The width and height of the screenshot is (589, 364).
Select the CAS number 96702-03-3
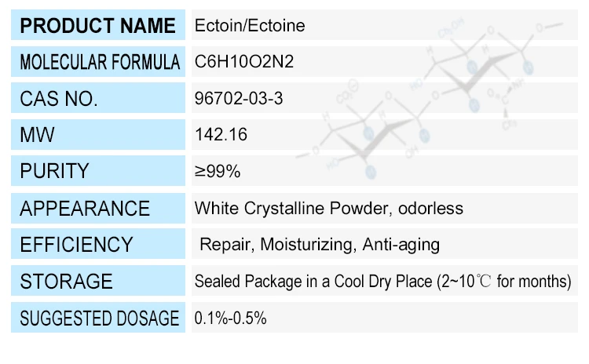tap(233, 99)
